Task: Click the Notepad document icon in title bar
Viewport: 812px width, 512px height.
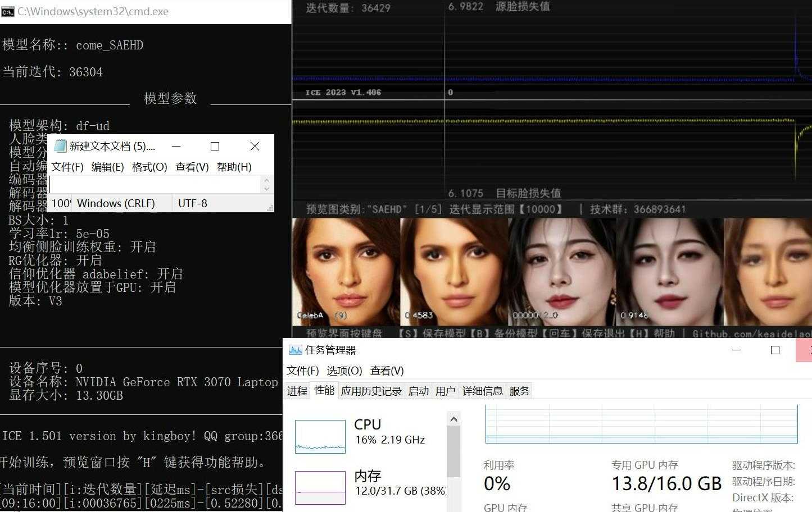Action: [60, 146]
